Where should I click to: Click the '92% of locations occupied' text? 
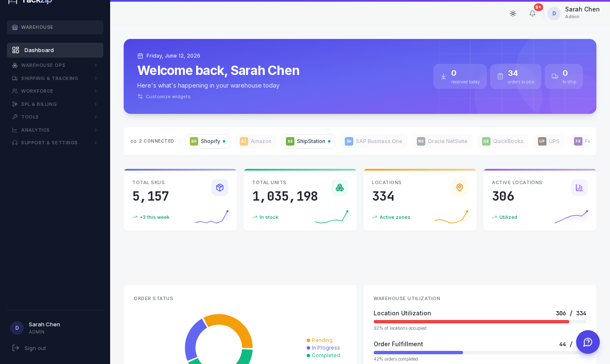[x=400, y=328]
